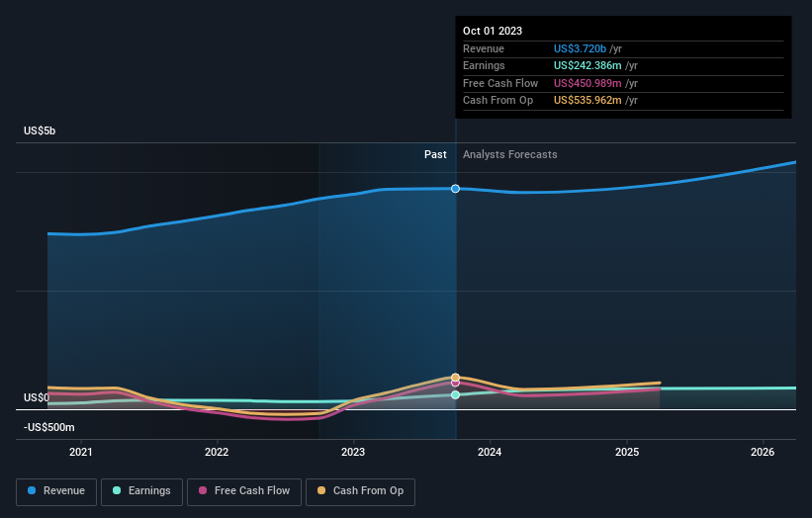This screenshot has height=518, width=812.
Task: Click the US$0 y-axis label
Action: click(x=37, y=397)
